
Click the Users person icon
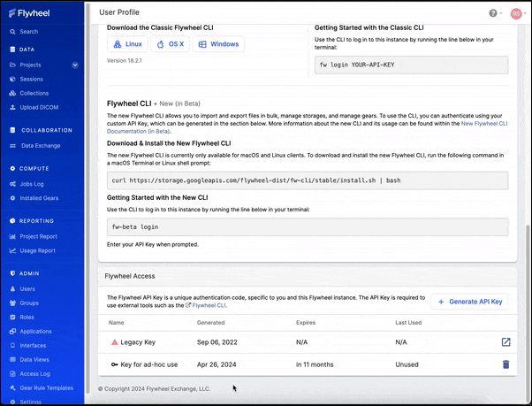click(x=12, y=289)
